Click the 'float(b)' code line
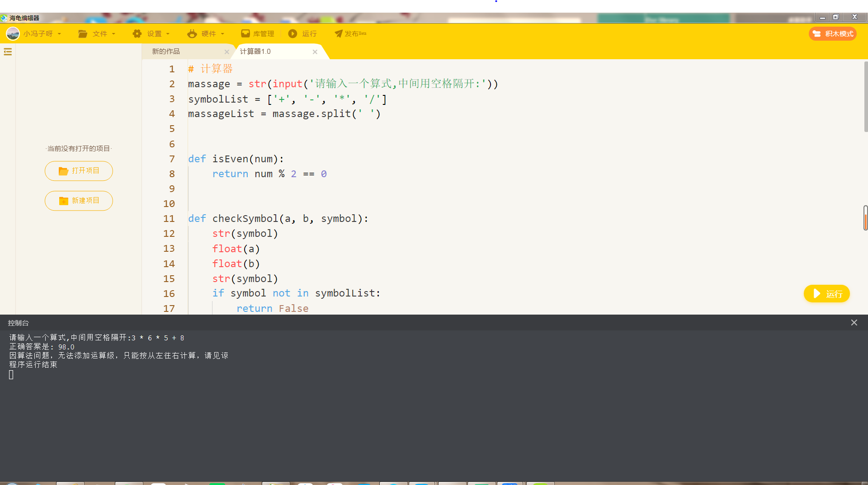This screenshot has height=485, width=868. 236,264
